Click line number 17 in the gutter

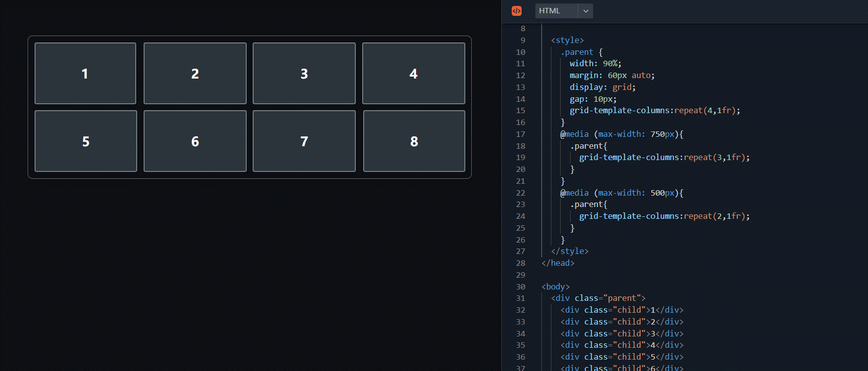[x=521, y=134]
